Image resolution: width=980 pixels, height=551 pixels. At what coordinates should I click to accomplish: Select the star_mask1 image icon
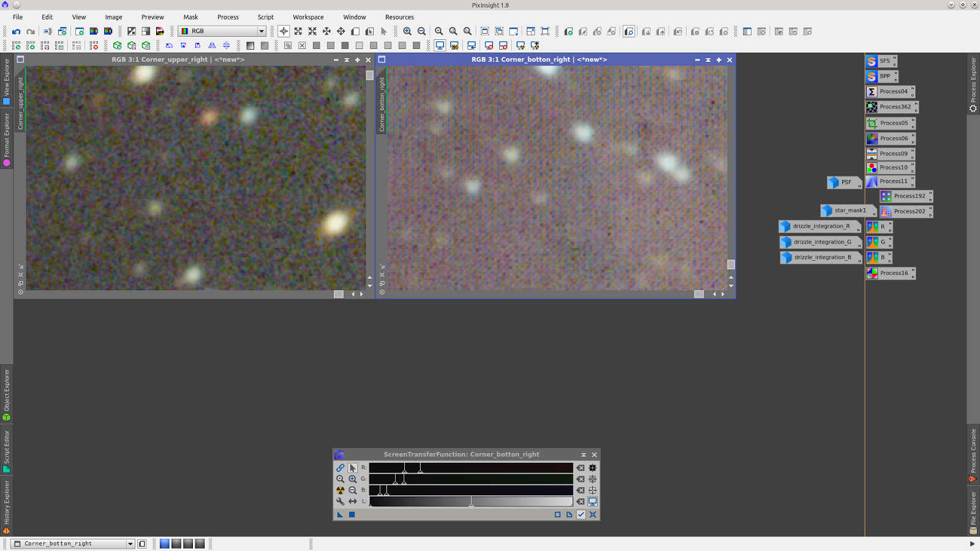click(848, 211)
